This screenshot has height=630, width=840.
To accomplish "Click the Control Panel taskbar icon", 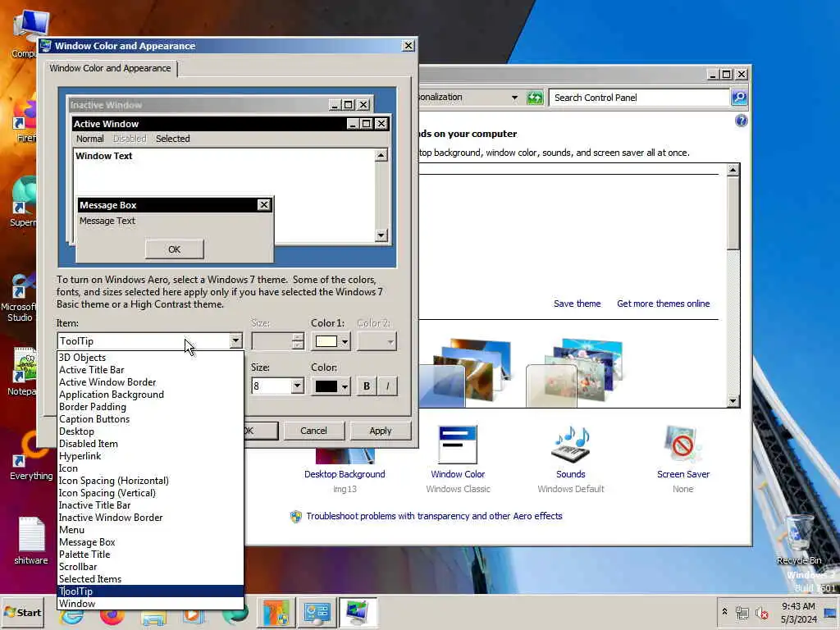I will (317, 612).
